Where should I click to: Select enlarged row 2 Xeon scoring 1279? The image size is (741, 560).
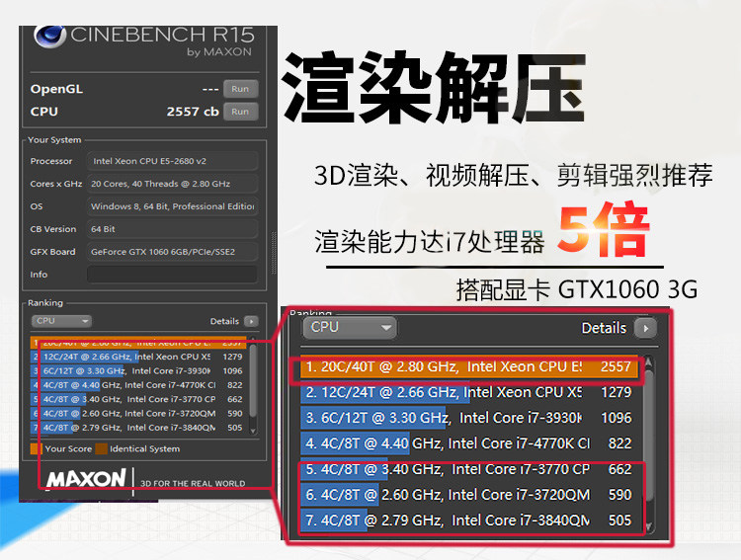[x=469, y=392]
